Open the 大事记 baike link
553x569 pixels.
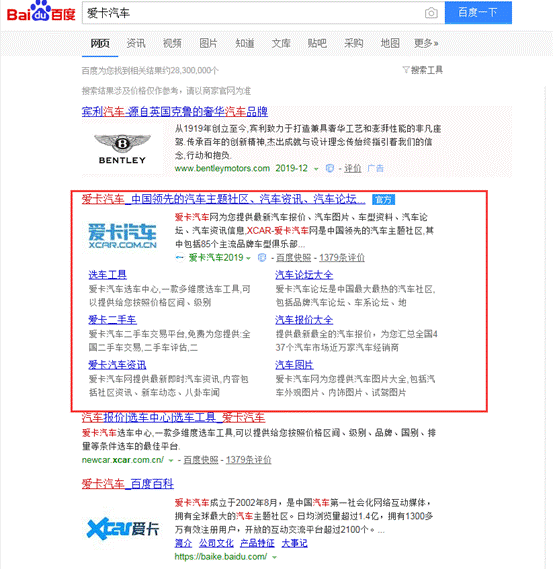click(x=294, y=543)
